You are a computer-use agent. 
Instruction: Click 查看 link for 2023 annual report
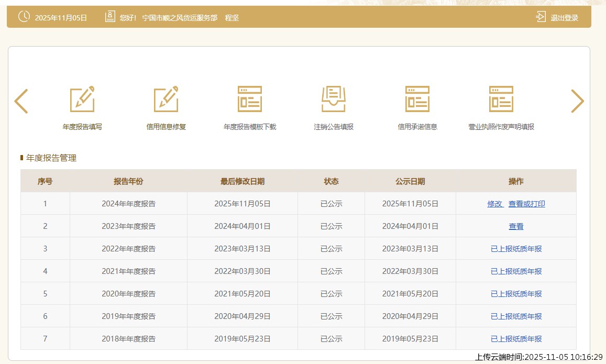[516, 226]
